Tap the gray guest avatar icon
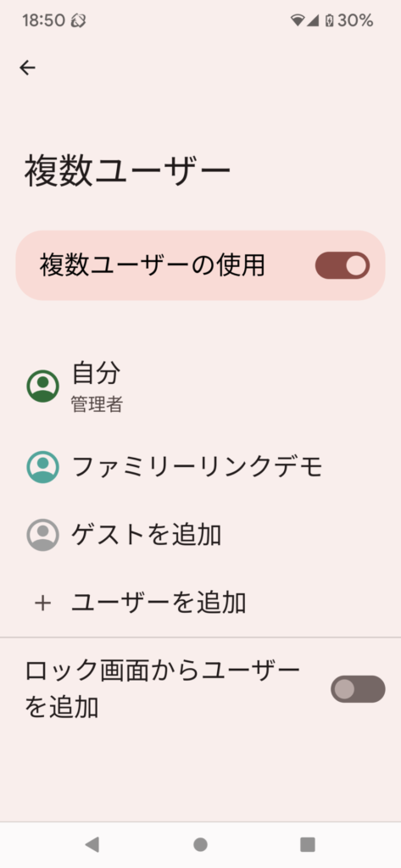 click(42, 535)
